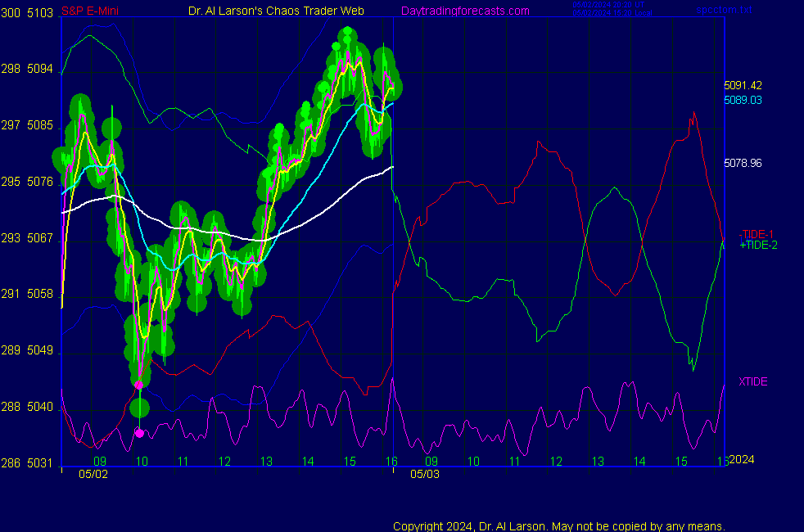The width and height of the screenshot is (804, 532).
Task: Click the red -TIDE-1 legend label
Action: coord(757,234)
